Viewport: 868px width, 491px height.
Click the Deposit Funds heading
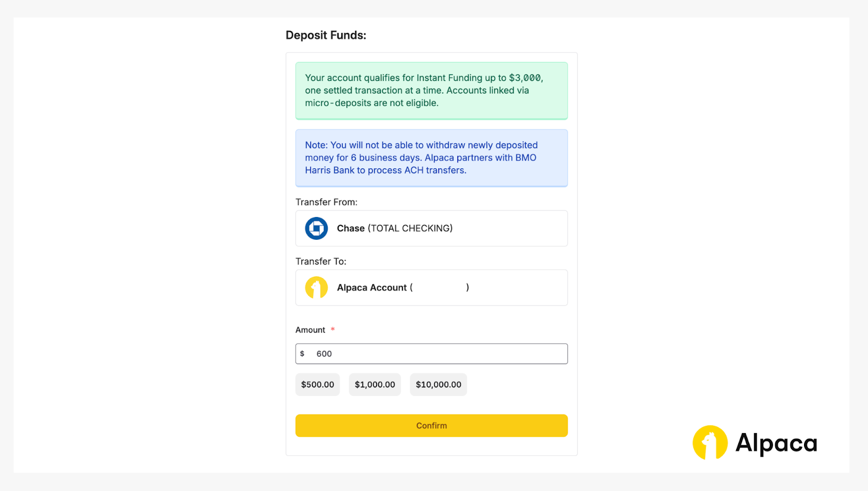[x=326, y=35]
